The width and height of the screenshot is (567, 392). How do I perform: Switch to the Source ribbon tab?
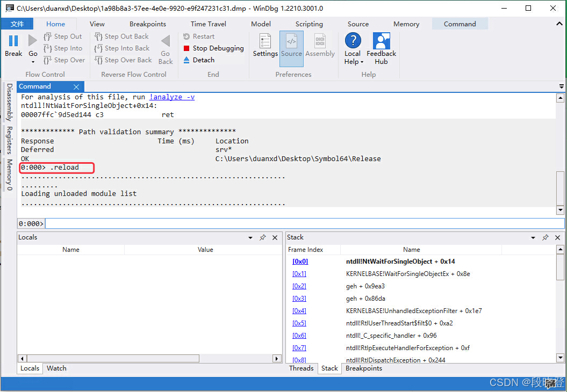[x=358, y=24]
